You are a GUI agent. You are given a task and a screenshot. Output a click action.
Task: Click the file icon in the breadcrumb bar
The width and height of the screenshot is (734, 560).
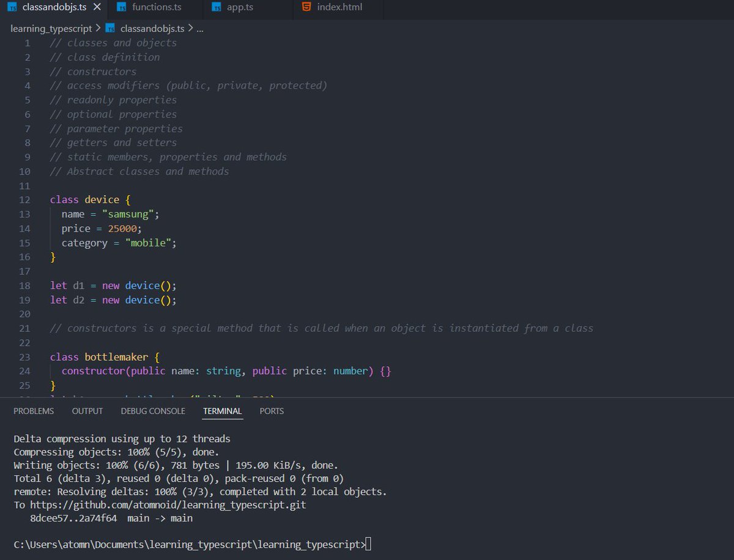pos(110,28)
